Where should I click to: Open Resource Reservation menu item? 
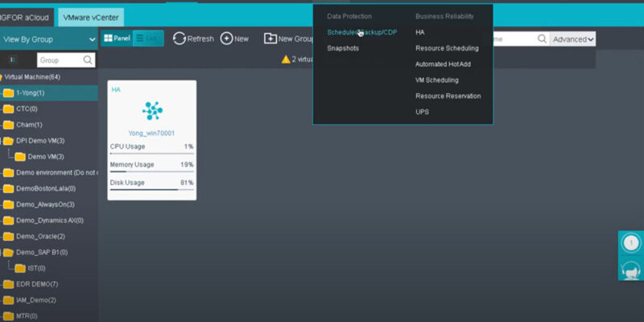[x=448, y=96]
